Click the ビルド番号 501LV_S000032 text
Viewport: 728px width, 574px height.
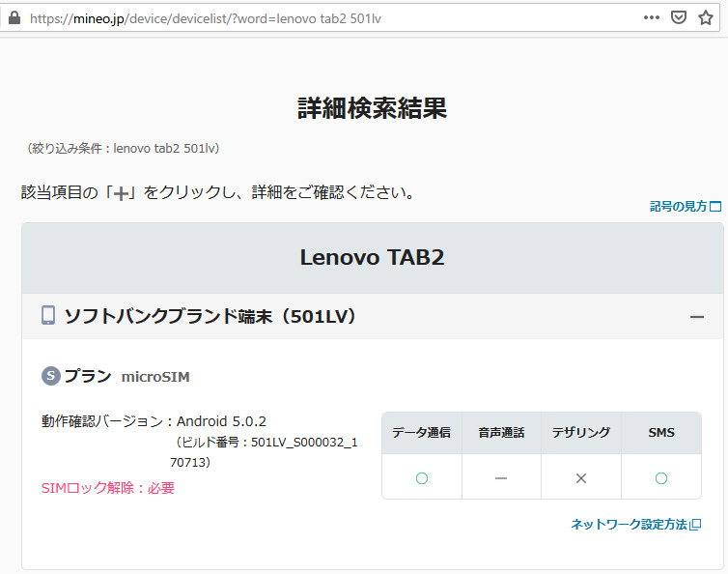click(x=264, y=452)
